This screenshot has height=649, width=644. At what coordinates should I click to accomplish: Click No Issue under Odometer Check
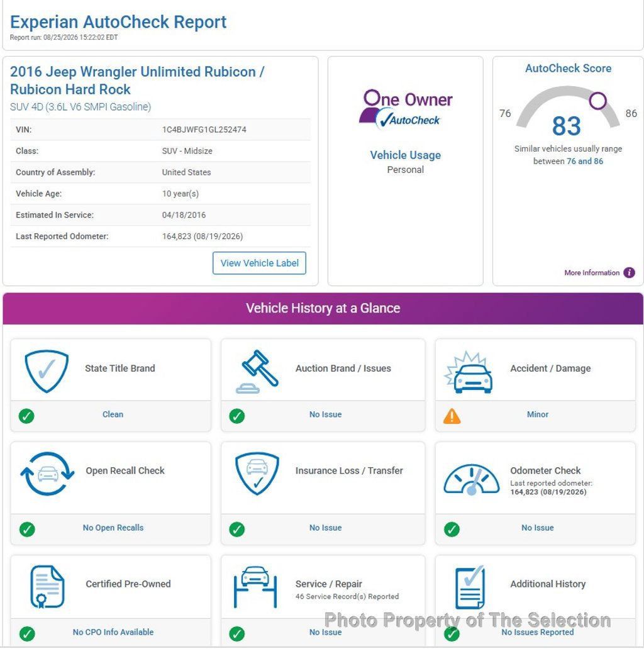(x=537, y=528)
